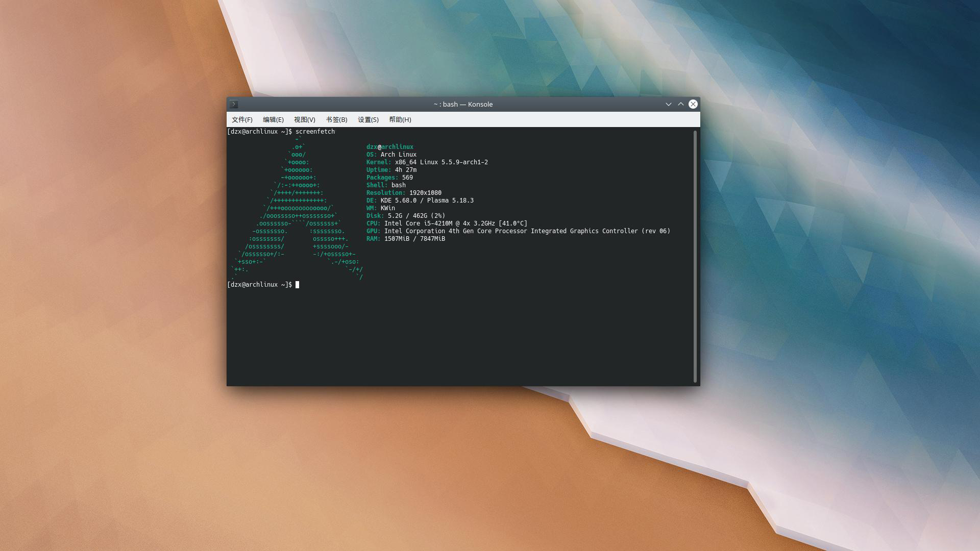The width and height of the screenshot is (980, 551).
Task: Click the Arch Linux ASCII art logo
Action: coord(296,209)
